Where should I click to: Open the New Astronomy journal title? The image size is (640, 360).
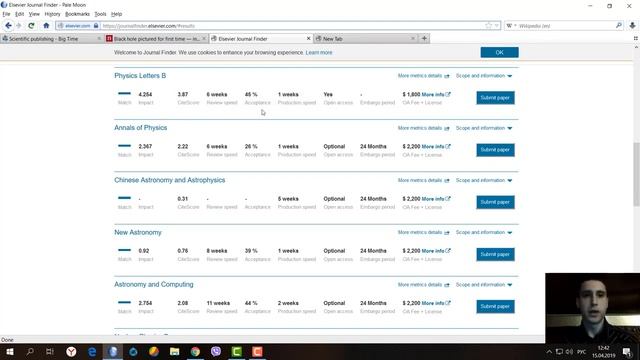point(138,232)
